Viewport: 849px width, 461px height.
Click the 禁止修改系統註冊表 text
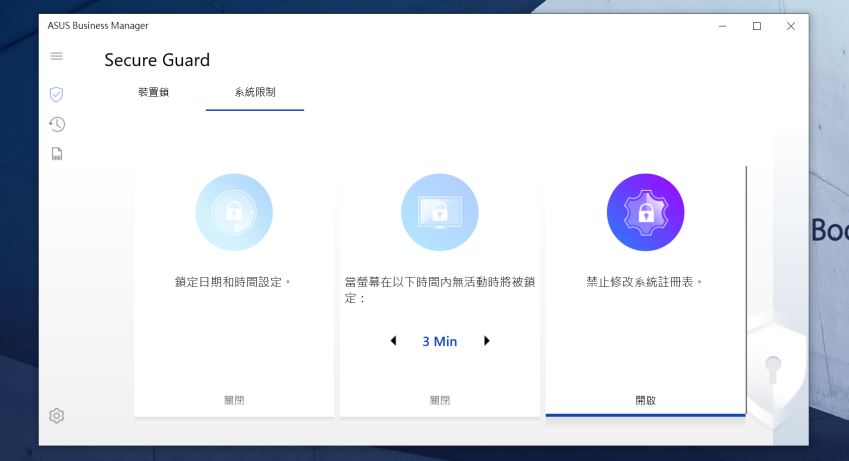pos(644,282)
